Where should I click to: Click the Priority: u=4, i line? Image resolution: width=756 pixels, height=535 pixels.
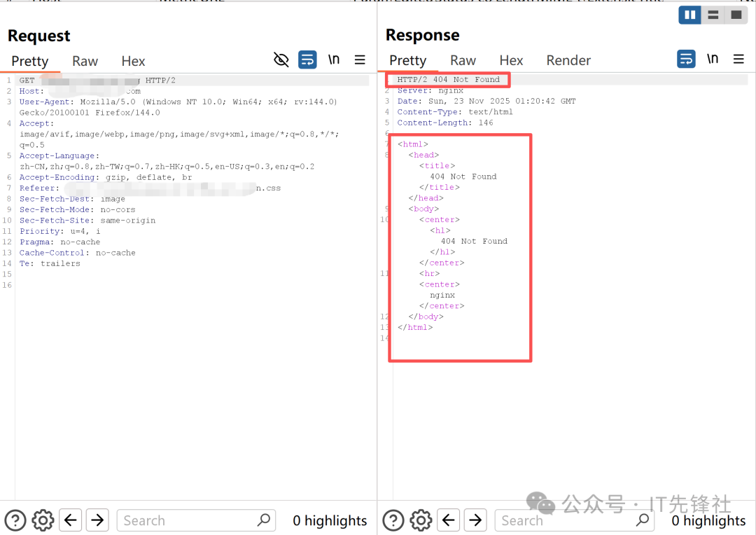59,231
